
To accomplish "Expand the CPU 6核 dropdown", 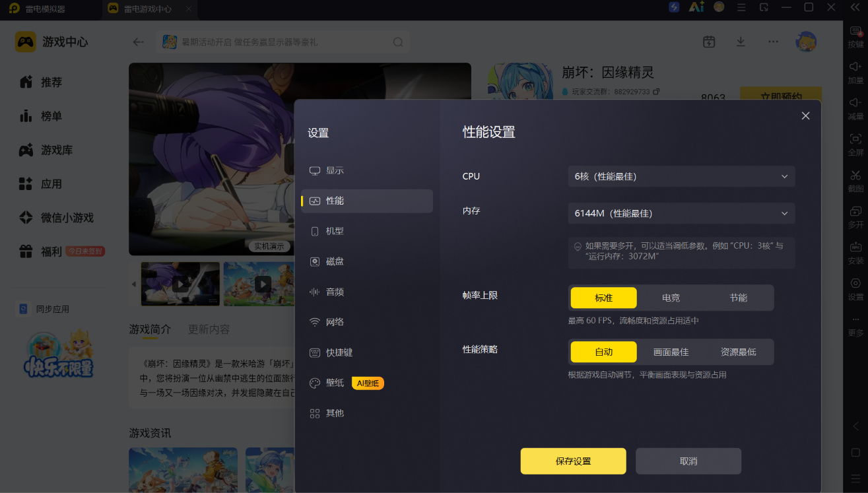I will (x=681, y=176).
